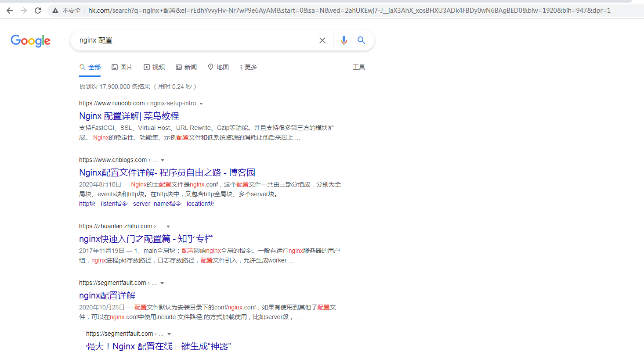Open the 更多 menu

pos(249,67)
